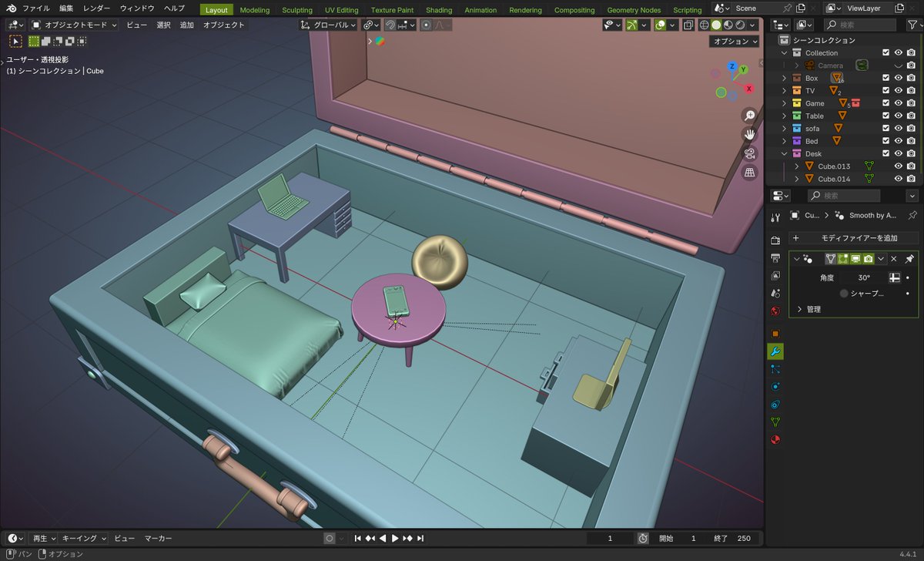The height and width of the screenshot is (561, 924).
Task: Toggle camera view icon in viewport
Action: click(750, 153)
